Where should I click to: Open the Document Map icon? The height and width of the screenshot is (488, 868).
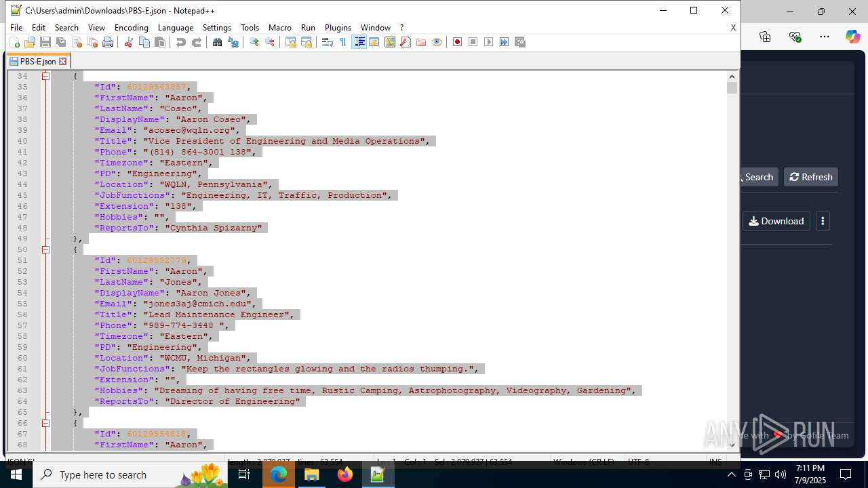(x=390, y=42)
